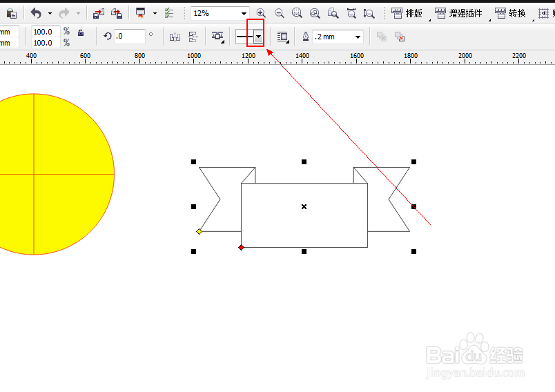Click the outline line style preview
The height and width of the screenshot is (392, 555).
[x=244, y=37]
